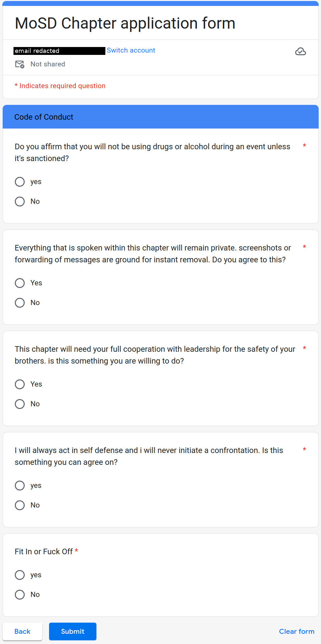Choose Yes for keeping chapter messages private
The width and height of the screenshot is (321, 644).
(x=20, y=283)
